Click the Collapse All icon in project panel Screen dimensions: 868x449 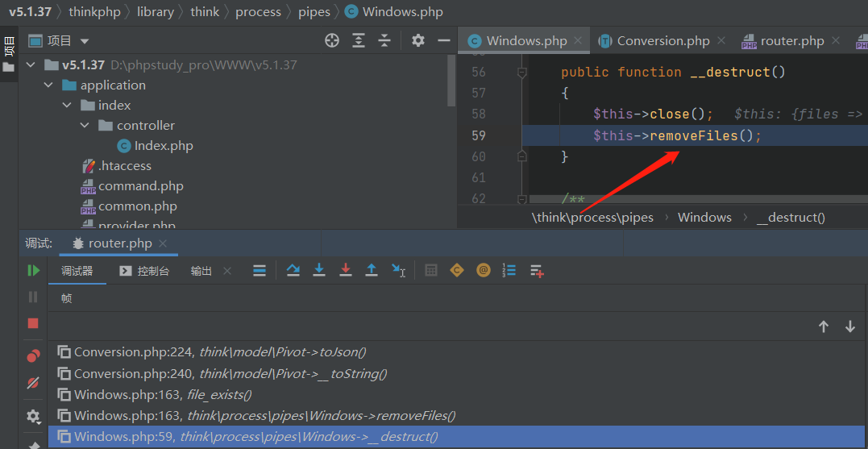[384, 40]
